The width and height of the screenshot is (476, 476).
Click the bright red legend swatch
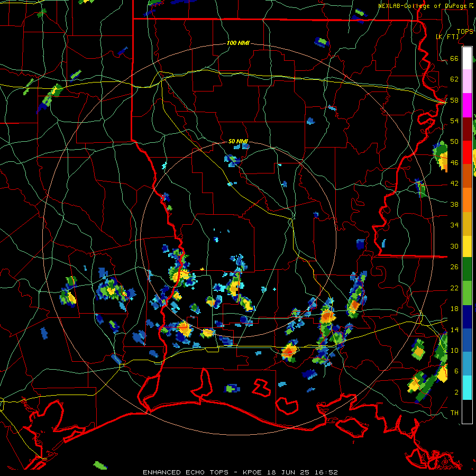coord(467,152)
